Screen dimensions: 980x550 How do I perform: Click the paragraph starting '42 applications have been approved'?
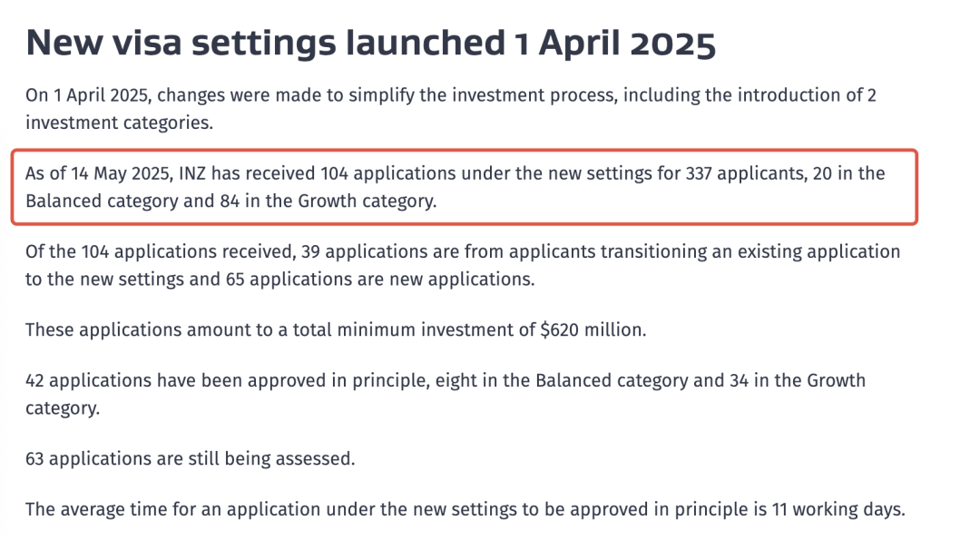pyautogui.click(x=445, y=394)
